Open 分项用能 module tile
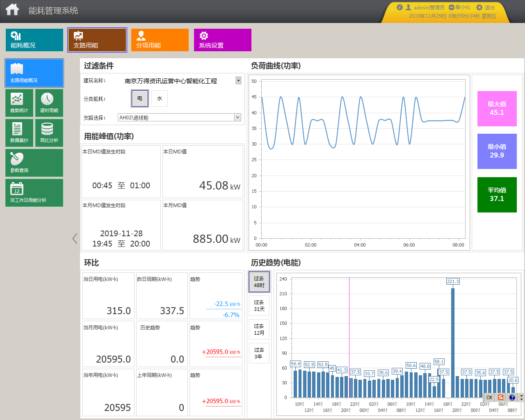 [160, 40]
